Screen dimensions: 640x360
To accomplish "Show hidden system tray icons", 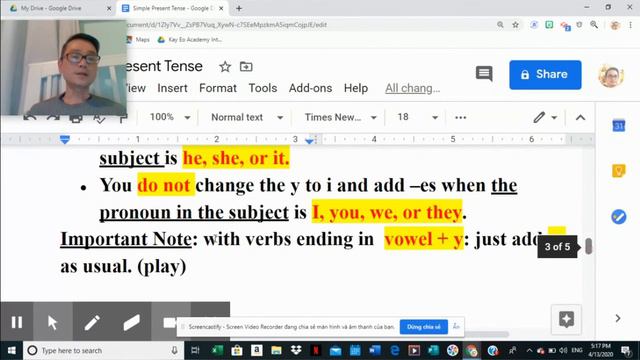I will point(529,351).
